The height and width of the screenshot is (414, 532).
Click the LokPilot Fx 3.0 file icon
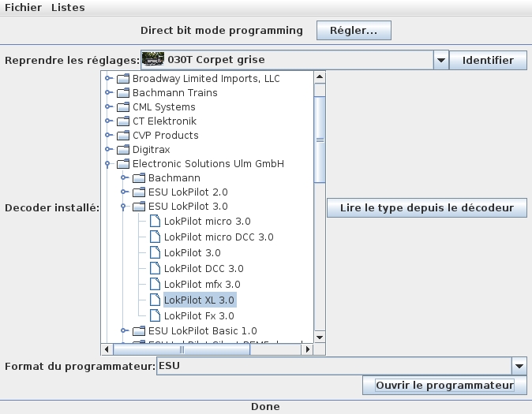(x=155, y=315)
